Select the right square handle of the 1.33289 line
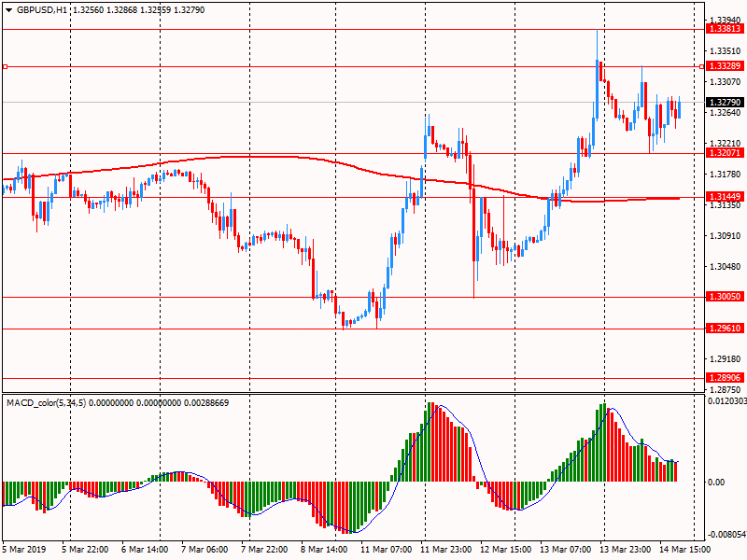This screenshot has width=747, height=560. (x=701, y=66)
